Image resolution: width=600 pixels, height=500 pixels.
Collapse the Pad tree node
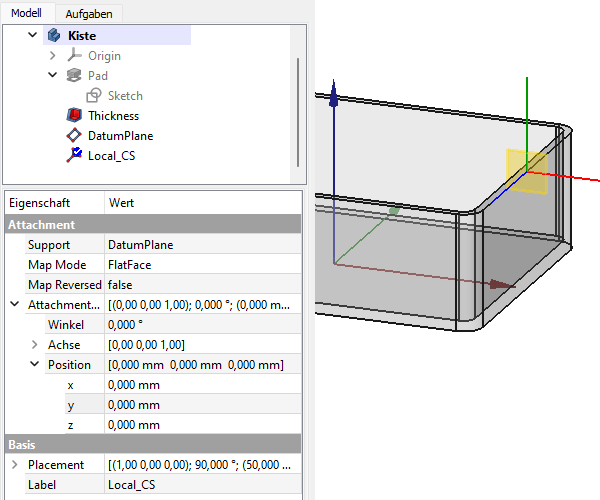[53, 76]
